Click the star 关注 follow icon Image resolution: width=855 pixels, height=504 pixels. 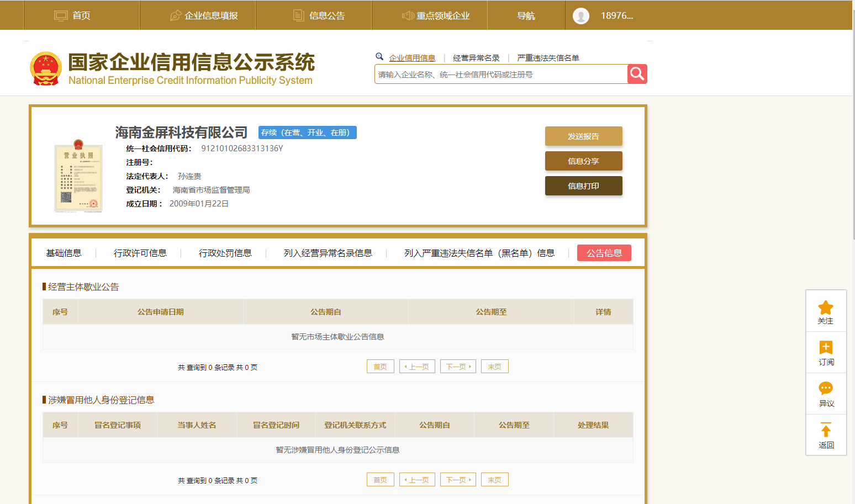pyautogui.click(x=826, y=308)
